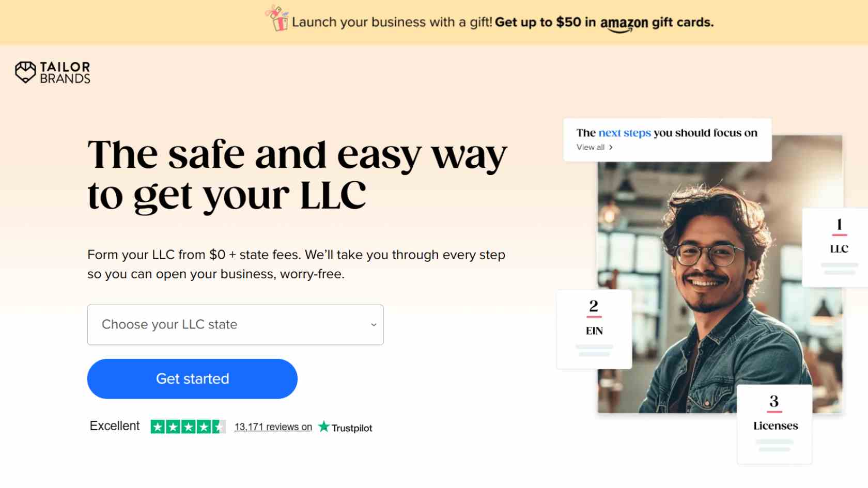The width and height of the screenshot is (868, 488).
Task: Click the five-star Trustpilot rating stars
Action: [x=188, y=427]
